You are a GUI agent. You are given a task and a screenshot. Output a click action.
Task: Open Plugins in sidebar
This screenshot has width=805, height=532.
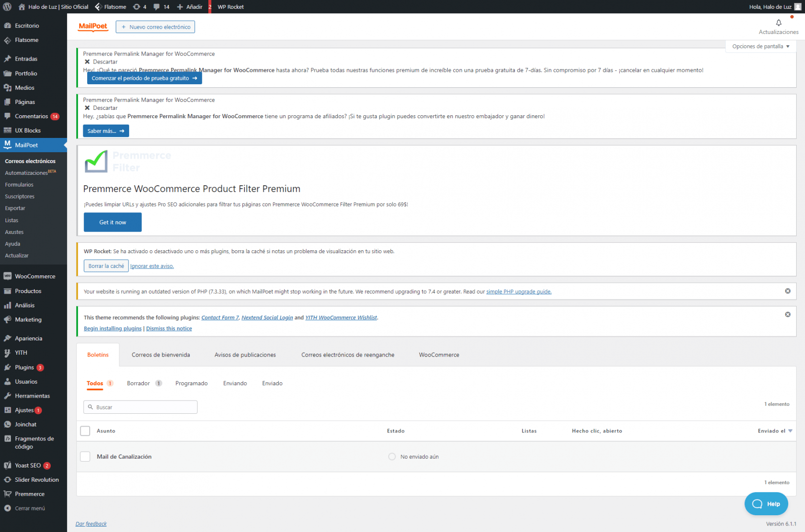pos(24,367)
